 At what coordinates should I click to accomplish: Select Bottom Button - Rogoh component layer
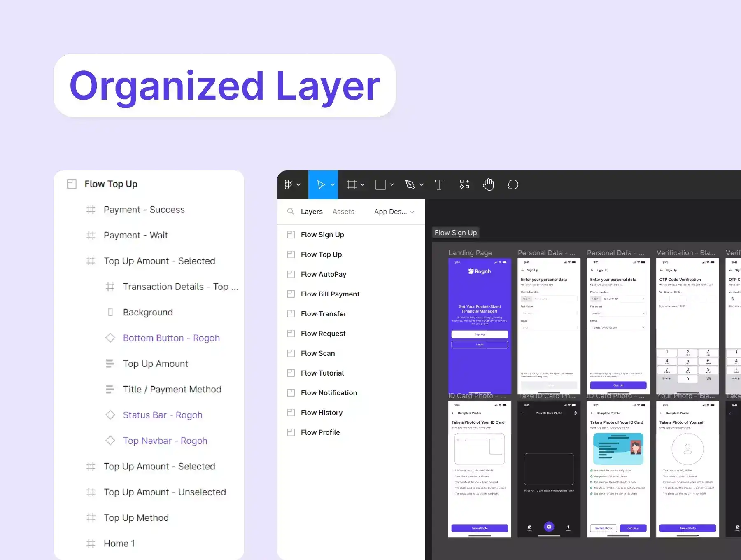pyautogui.click(x=171, y=338)
